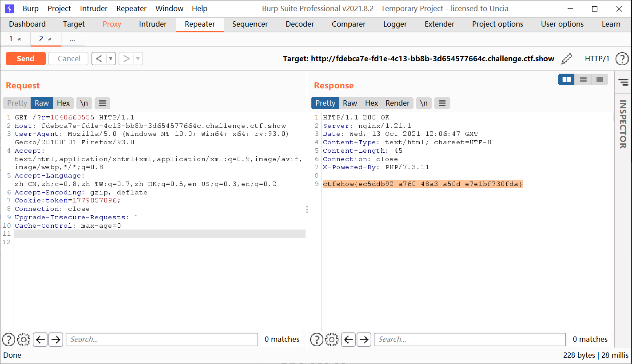Click the Burp Suite logo icon in the title bar

[9, 8]
